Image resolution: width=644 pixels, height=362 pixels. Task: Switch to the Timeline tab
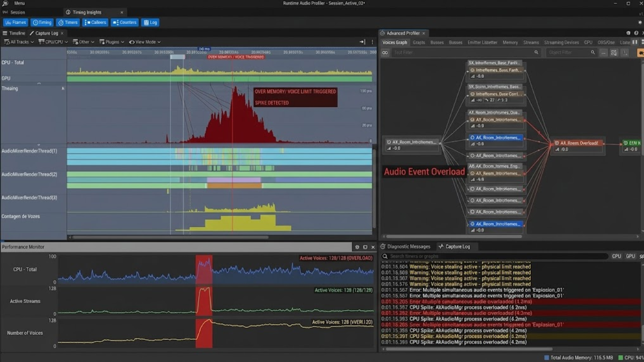coord(14,33)
